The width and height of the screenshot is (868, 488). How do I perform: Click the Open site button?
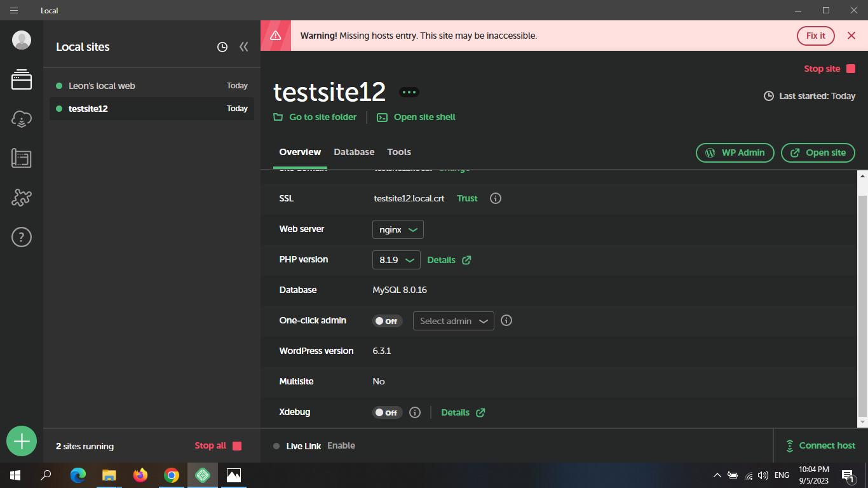click(x=818, y=152)
